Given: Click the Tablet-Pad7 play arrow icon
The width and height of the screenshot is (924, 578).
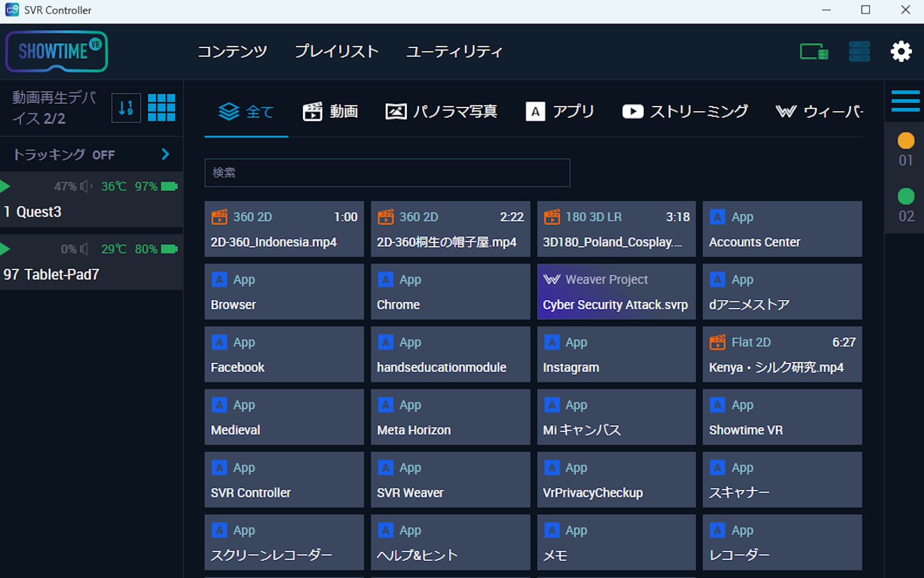Looking at the screenshot, I should (5, 249).
